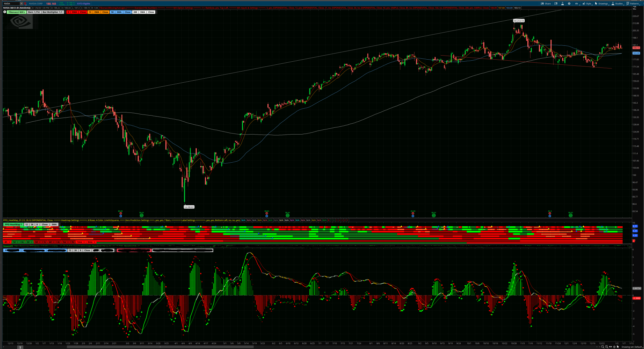Click the fit-to-width arrows icon at bottom

pos(610,347)
